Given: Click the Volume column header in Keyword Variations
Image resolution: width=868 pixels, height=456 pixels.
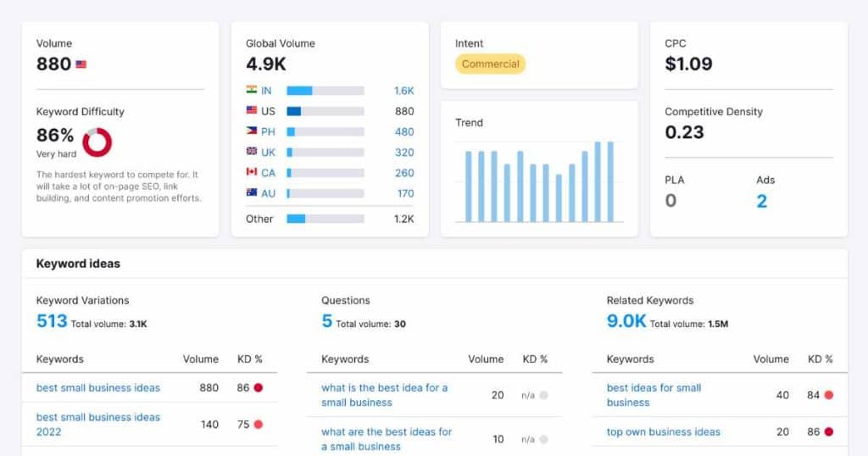Looking at the screenshot, I should click(200, 359).
